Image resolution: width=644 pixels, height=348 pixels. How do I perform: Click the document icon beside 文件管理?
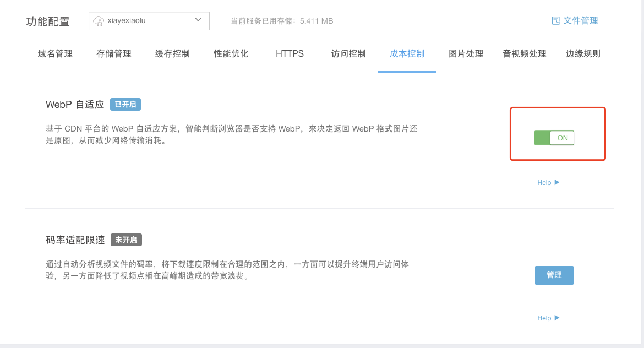(555, 20)
